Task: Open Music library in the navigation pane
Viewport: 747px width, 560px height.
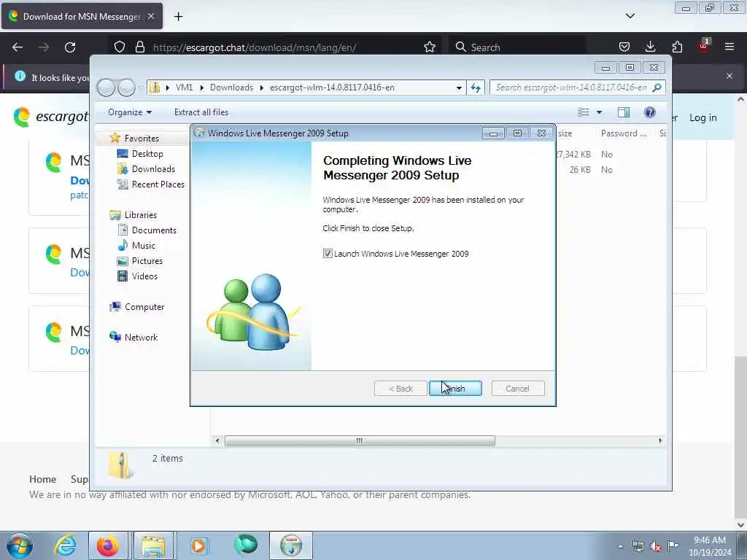Action: point(144,246)
